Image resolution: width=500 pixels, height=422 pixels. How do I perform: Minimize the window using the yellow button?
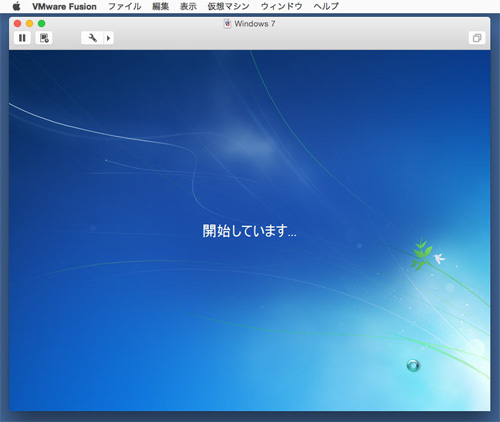[x=29, y=24]
